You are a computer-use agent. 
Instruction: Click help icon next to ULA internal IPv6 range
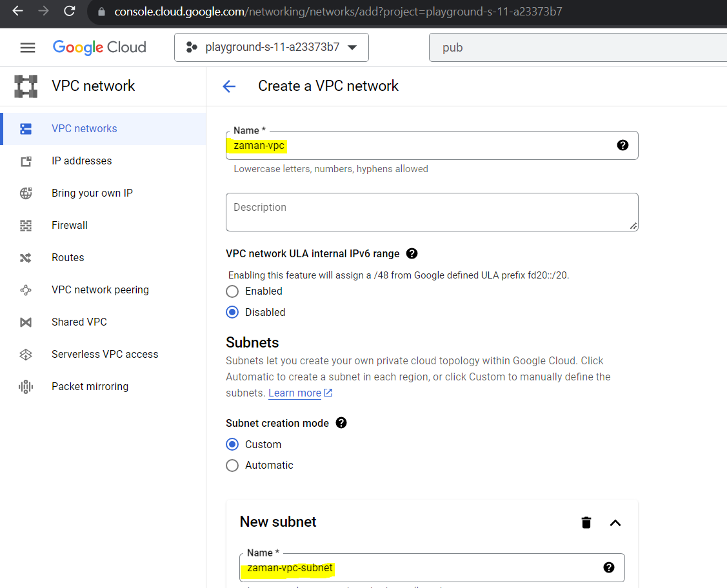(412, 253)
